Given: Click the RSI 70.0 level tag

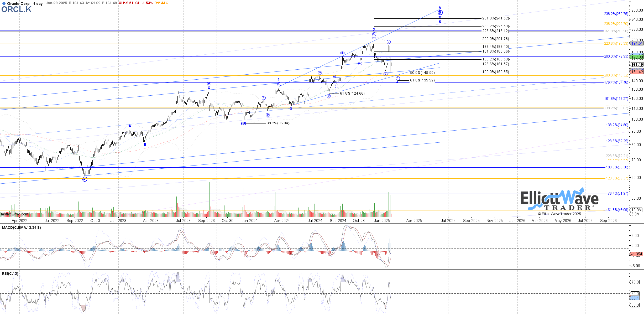Looking at the screenshot, I should coord(635,282).
